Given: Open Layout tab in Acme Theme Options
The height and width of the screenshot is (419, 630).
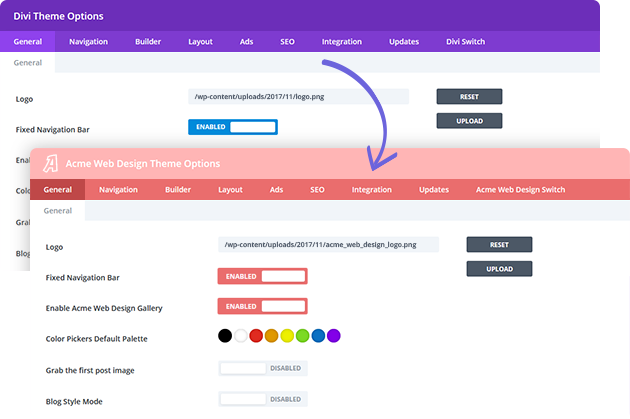Looking at the screenshot, I should [230, 190].
